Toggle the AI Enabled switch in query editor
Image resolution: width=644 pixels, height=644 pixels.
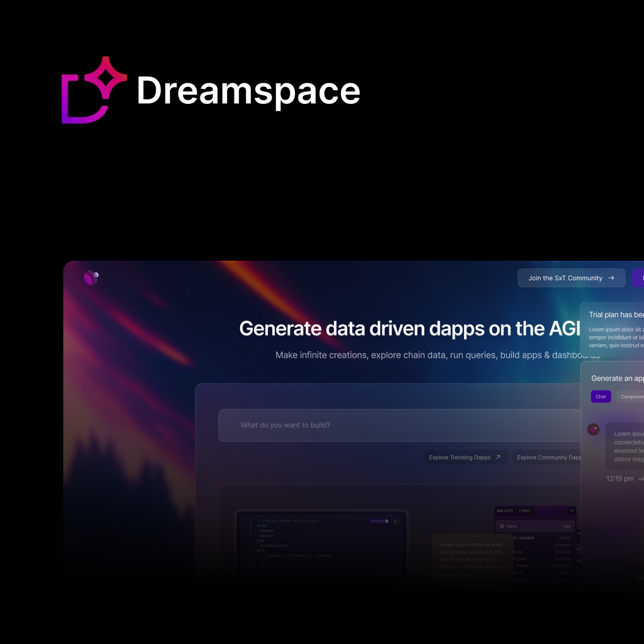(380, 521)
